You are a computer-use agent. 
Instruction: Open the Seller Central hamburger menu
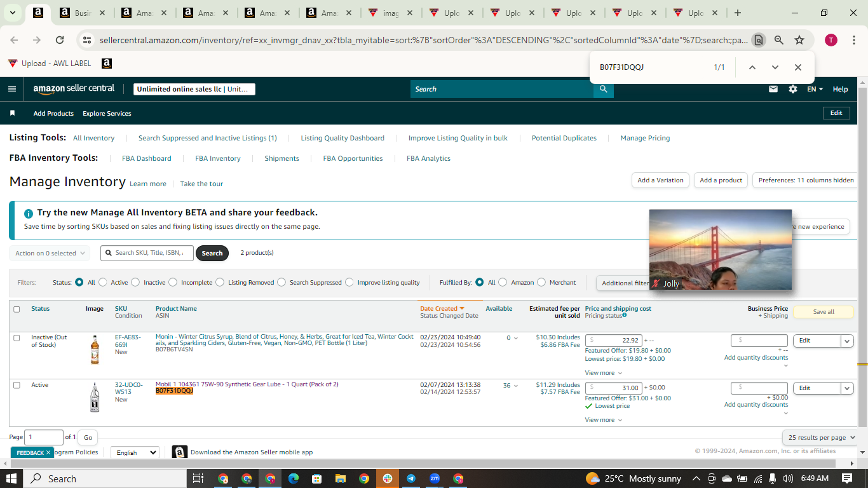coord(12,89)
